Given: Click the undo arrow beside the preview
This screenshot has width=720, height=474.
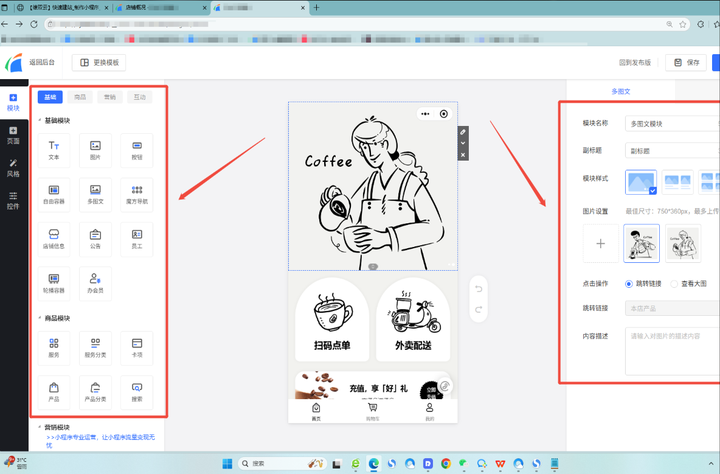Looking at the screenshot, I should click(x=478, y=289).
